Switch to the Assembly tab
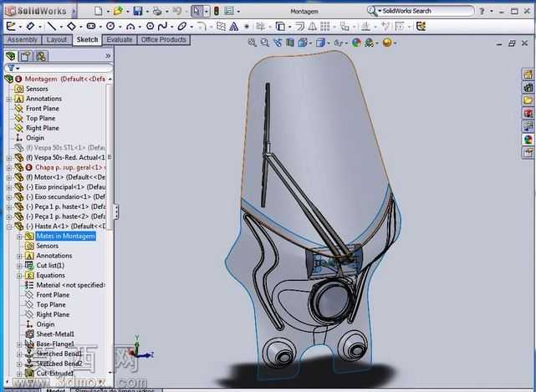The width and height of the screenshot is (536, 392). point(23,39)
